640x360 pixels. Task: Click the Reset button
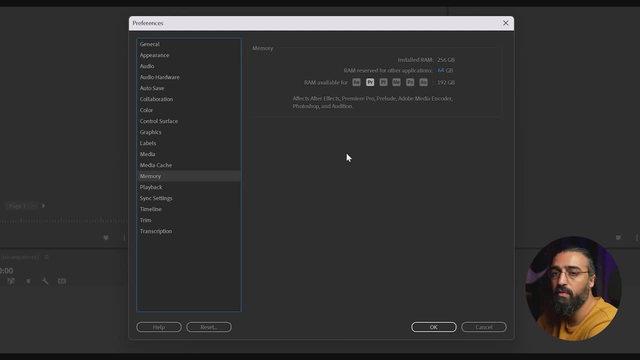209,327
